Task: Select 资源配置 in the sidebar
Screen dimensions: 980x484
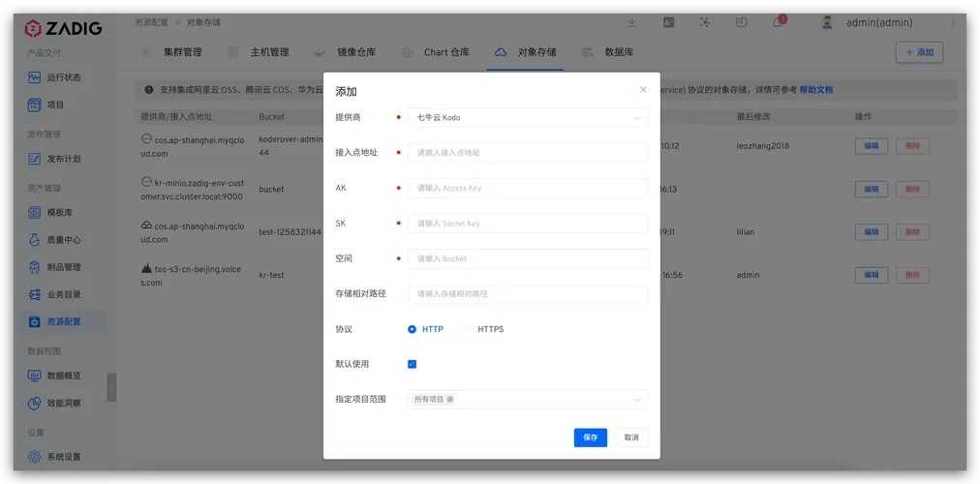Action: tap(55, 321)
